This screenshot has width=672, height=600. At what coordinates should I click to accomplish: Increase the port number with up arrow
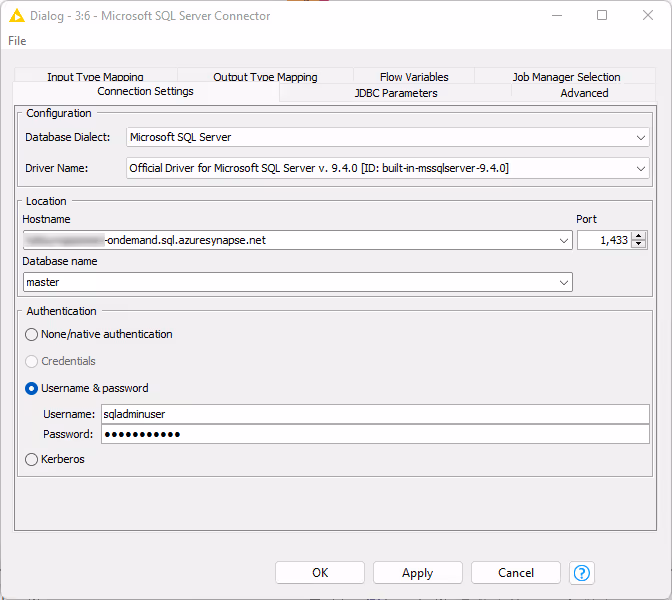639,236
